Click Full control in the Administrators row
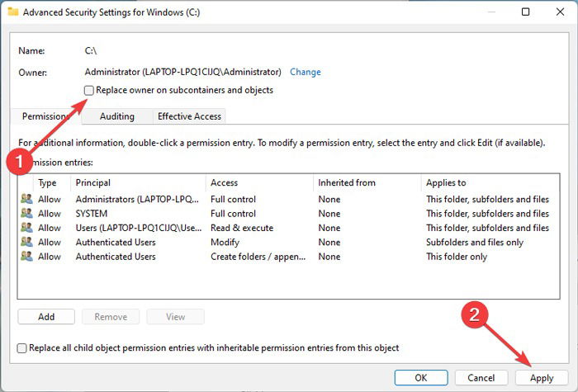 233,200
